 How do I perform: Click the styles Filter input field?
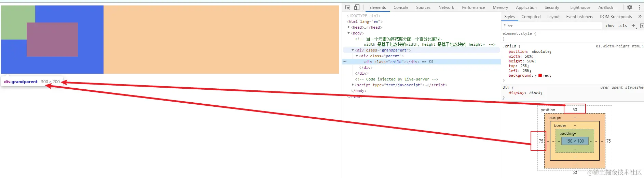point(552,26)
